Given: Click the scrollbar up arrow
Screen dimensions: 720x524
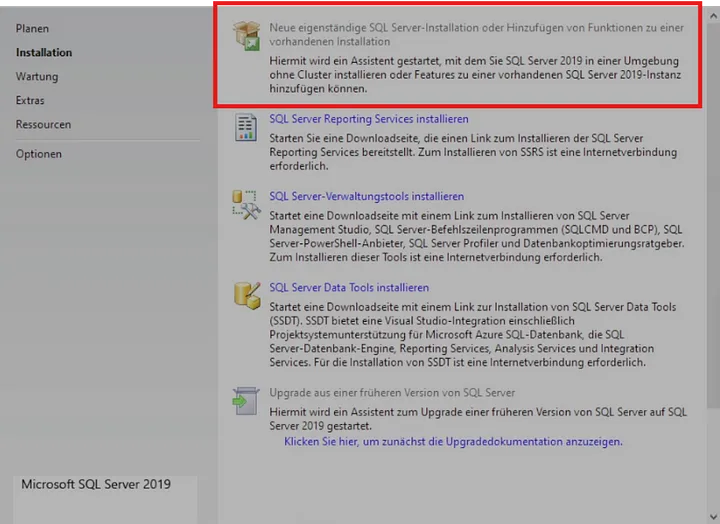Looking at the screenshot, I should [x=713, y=16].
